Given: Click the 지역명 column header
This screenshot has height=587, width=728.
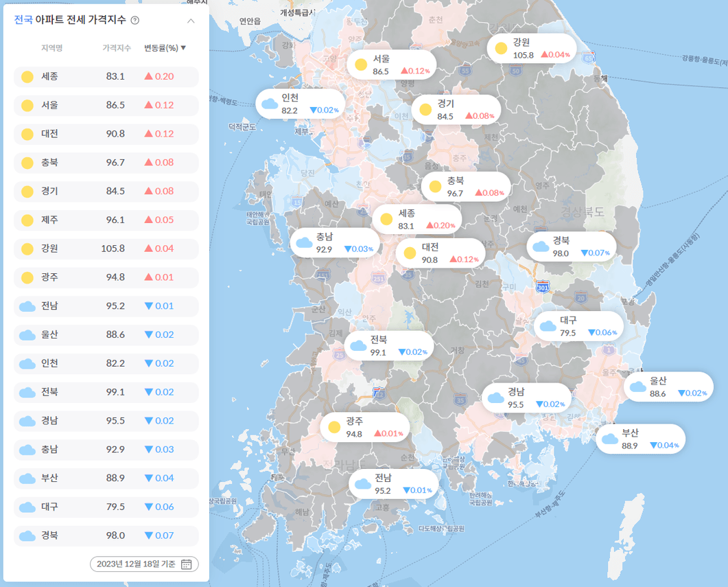Looking at the screenshot, I should [51, 48].
